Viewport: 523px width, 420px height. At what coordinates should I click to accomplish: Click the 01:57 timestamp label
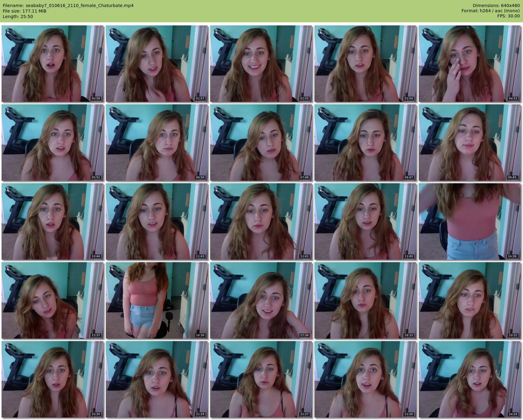pyautogui.click(x=200, y=98)
